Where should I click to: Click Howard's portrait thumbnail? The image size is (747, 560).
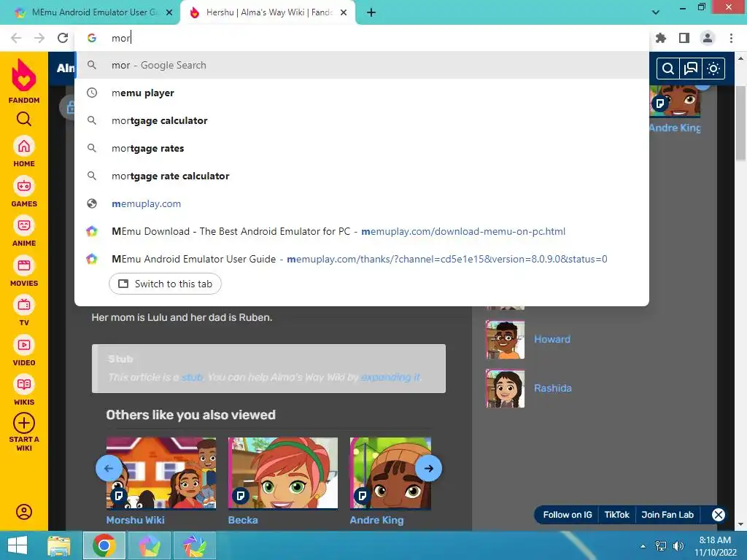click(x=505, y=339)
